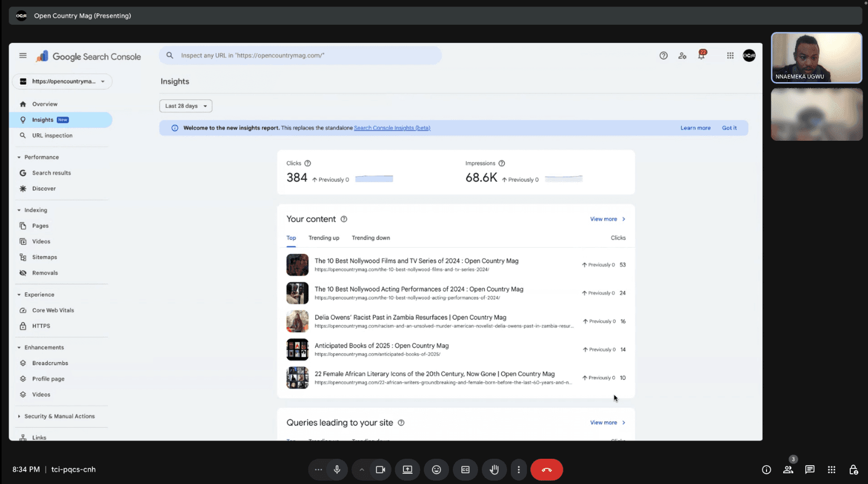Viewport: 868px width, 484px height.
Task: Select the Top tab under Your content
Action: click(291, 238)
